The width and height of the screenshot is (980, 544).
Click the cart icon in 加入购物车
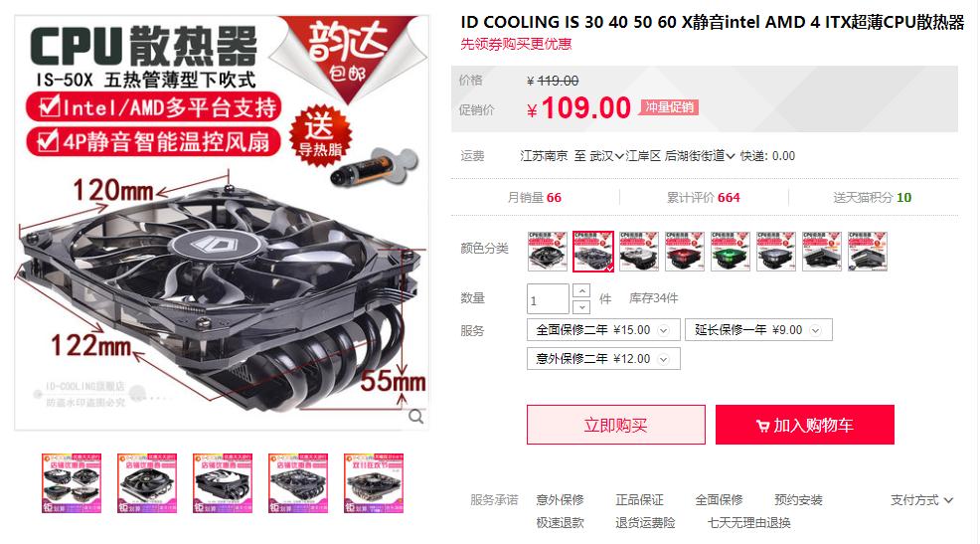point(762,426)
